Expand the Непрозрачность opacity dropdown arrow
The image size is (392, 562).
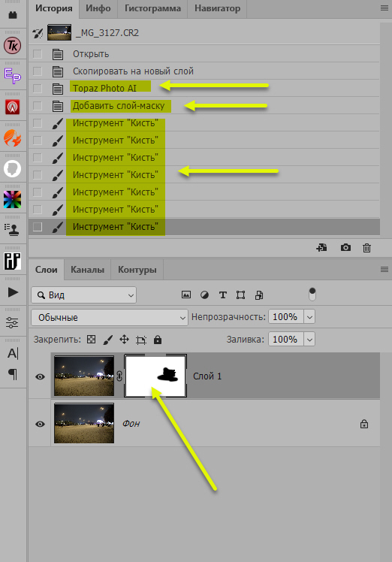pyautogui.click(x=309, y=317)
